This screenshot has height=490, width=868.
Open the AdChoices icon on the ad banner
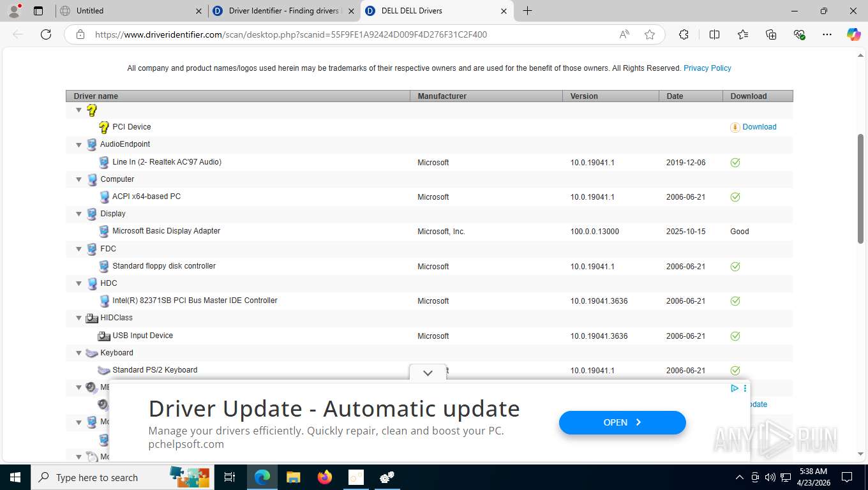point(735,388)
